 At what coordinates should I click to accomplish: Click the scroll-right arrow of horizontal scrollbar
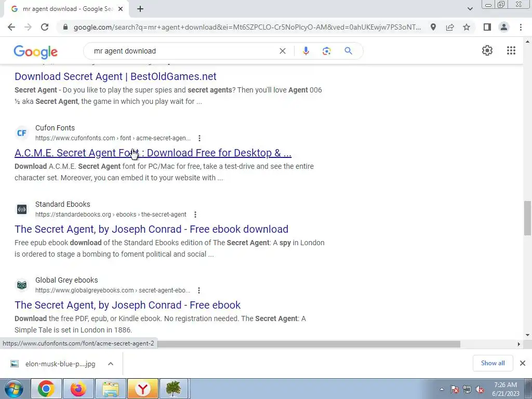[518, 344]
